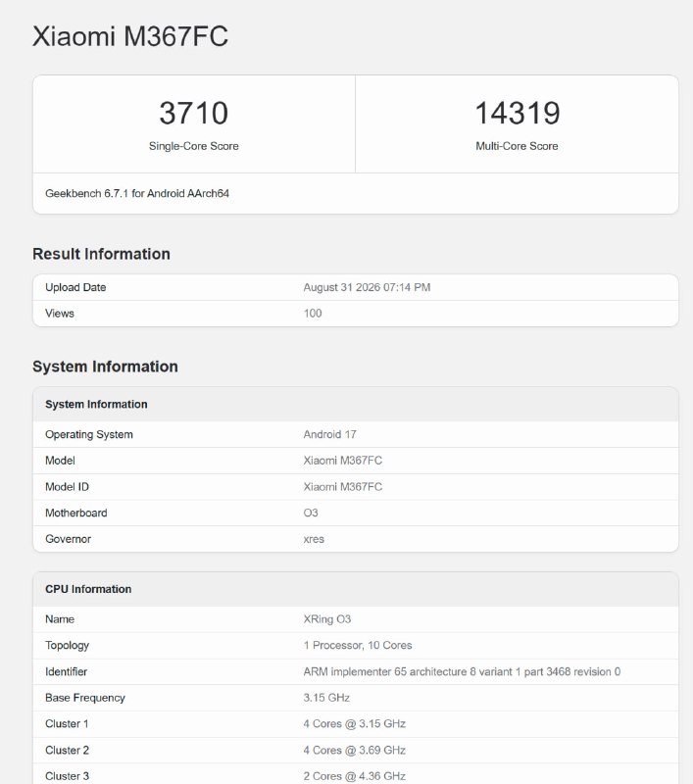Click Geekbench 6.7.1 for Android AArch64 text

(x=137, y=193)
